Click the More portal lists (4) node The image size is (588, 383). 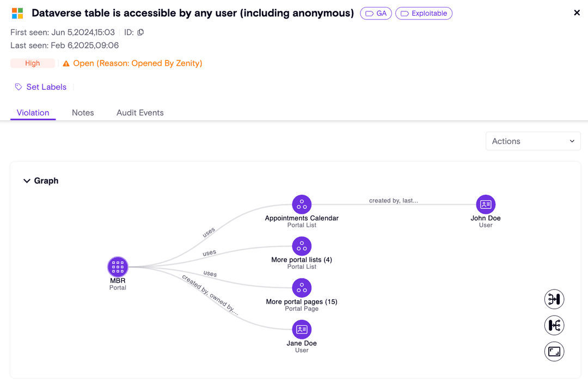[x=302, y=246]
